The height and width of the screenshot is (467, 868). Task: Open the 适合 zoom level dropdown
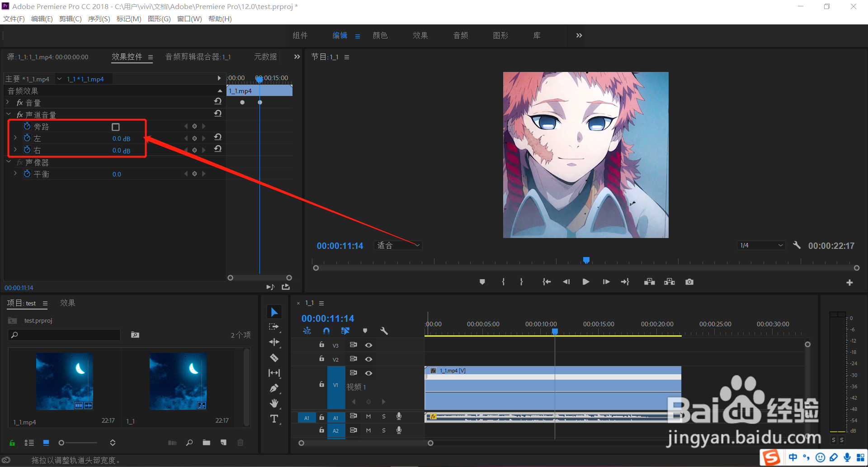pyautogui.click(x=398, y=245)
